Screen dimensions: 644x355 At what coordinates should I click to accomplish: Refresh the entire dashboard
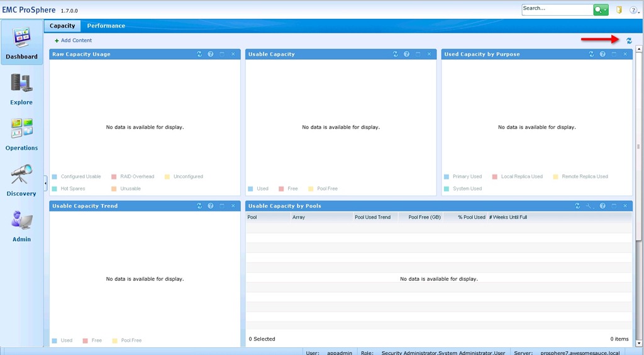click(x=629, y=40)
